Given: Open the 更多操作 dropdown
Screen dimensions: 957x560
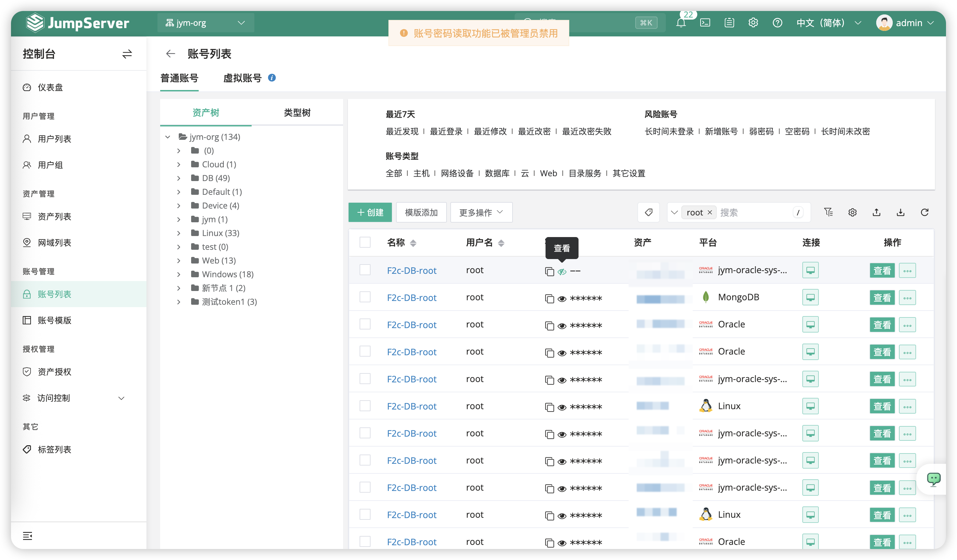Looking at the screenshot, I should click(x=481, y=212).
